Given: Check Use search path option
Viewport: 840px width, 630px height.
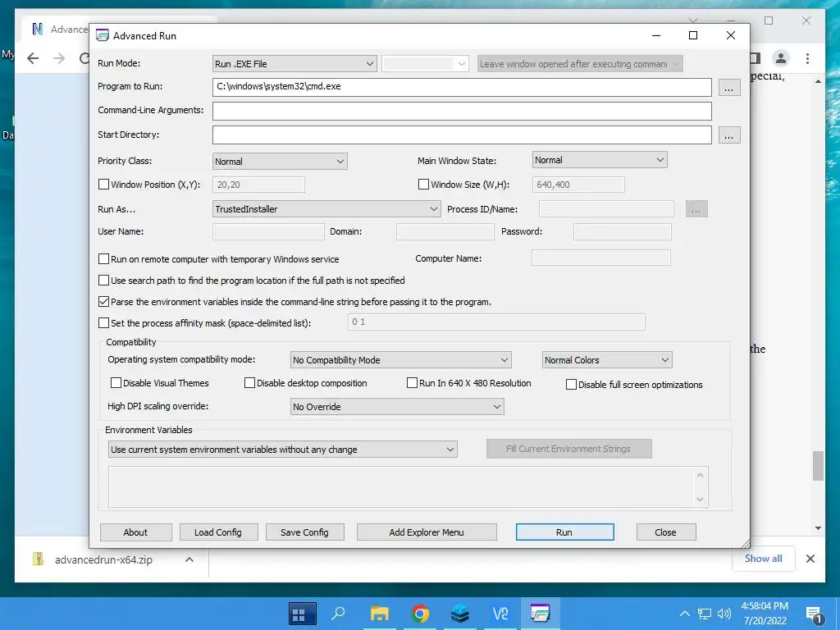Looking at the screenshot, I should click(104, 281).
